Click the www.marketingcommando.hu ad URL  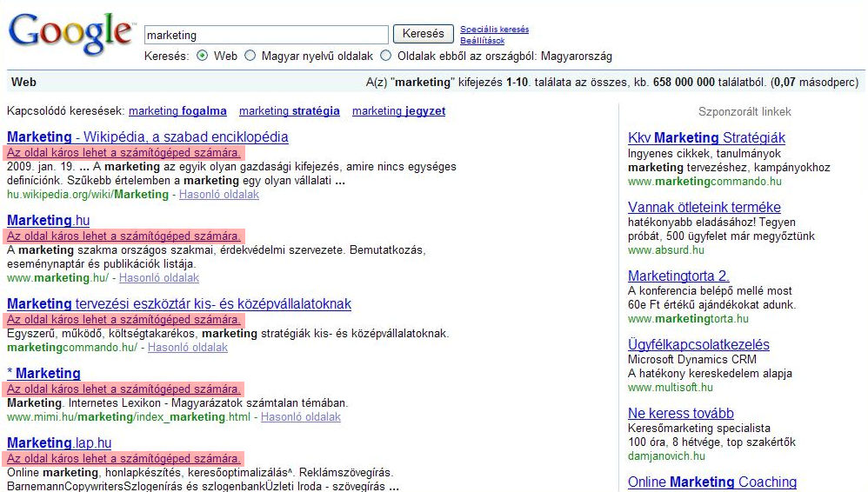(704, 182)
